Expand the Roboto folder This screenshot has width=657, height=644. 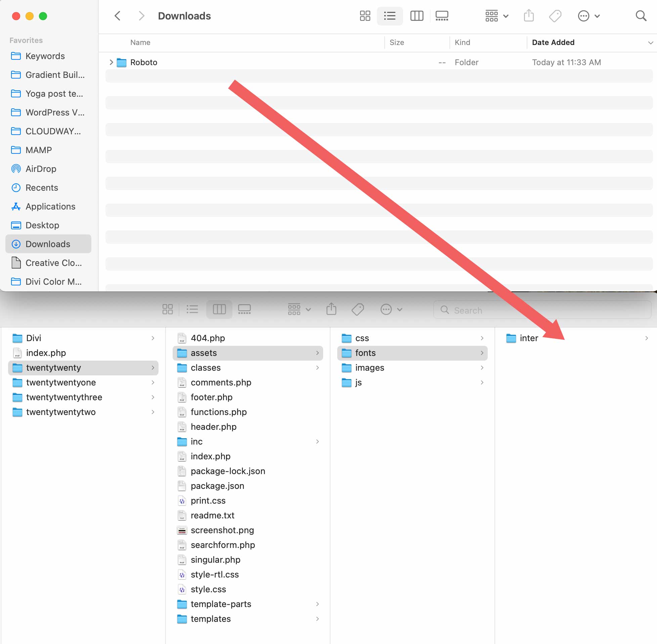111,62
